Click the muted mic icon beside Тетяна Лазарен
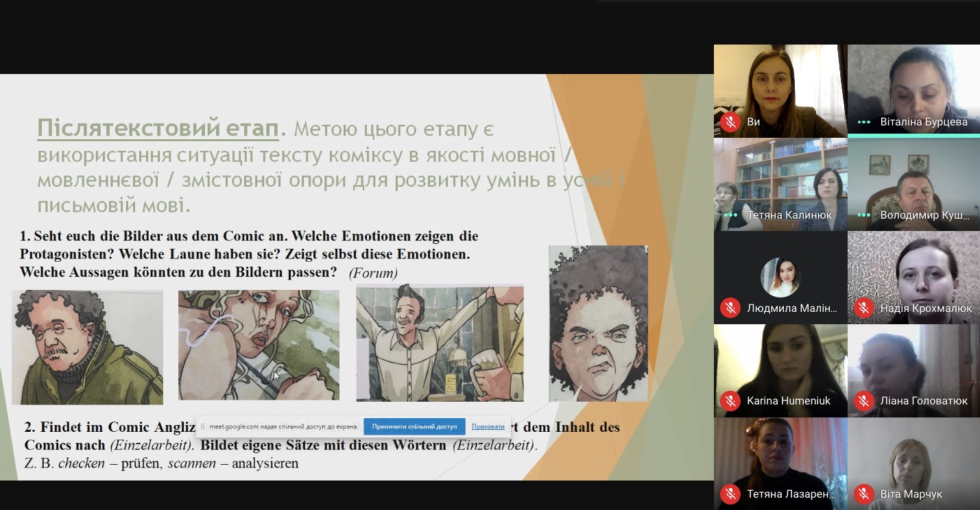Viewport: 980px width, 510px height. pyautogui.click(x=730, y=494)
